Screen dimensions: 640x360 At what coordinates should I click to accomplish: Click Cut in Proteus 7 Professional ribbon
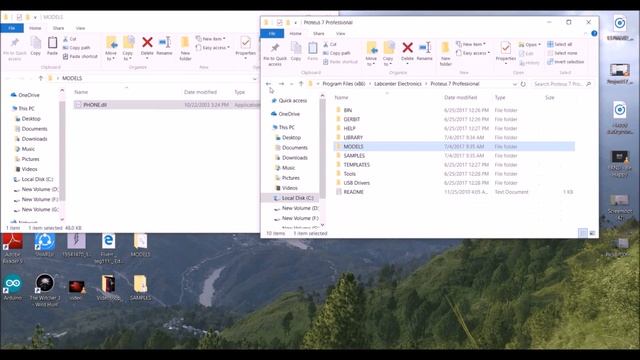(x=330, y=44)
